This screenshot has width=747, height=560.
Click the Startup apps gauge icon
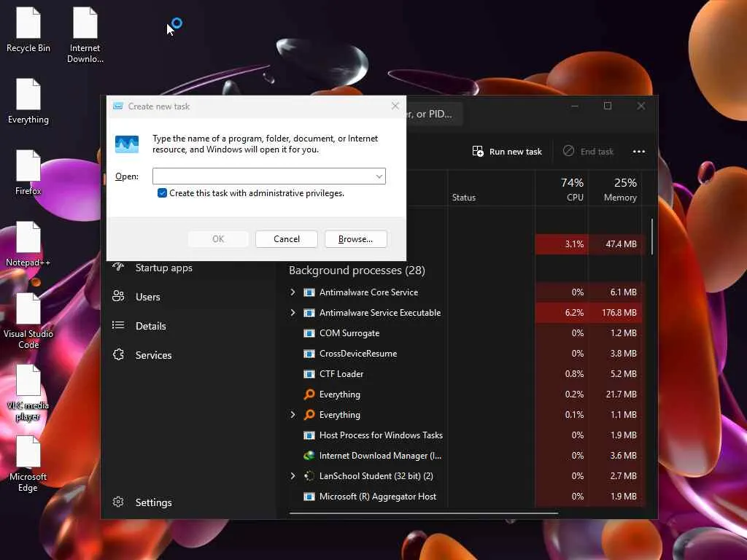(x=118, y=267)
